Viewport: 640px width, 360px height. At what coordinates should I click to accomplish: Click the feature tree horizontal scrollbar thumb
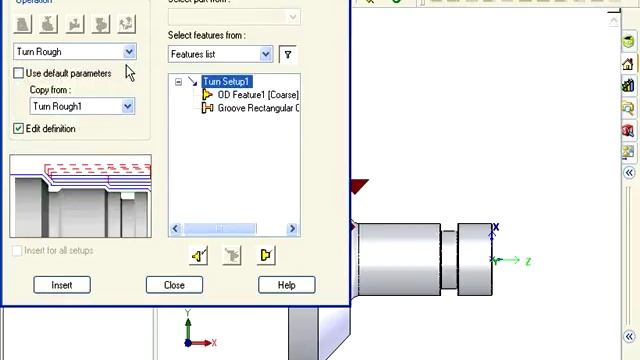point(220,229)
